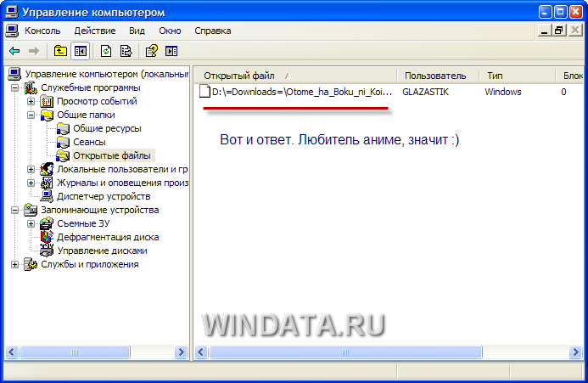Screen dimensions: 588x383
Task: Click the list pane right scroll arrow
Action: [x=575, y=352]
